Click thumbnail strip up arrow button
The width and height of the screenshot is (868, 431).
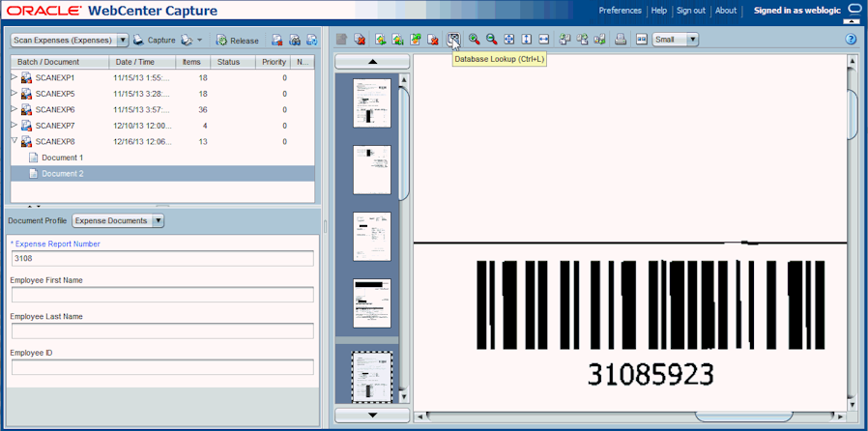372,62
